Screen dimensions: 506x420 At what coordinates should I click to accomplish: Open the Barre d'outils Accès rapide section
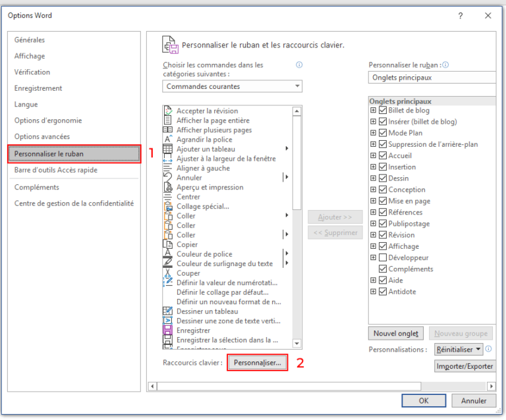55,170
